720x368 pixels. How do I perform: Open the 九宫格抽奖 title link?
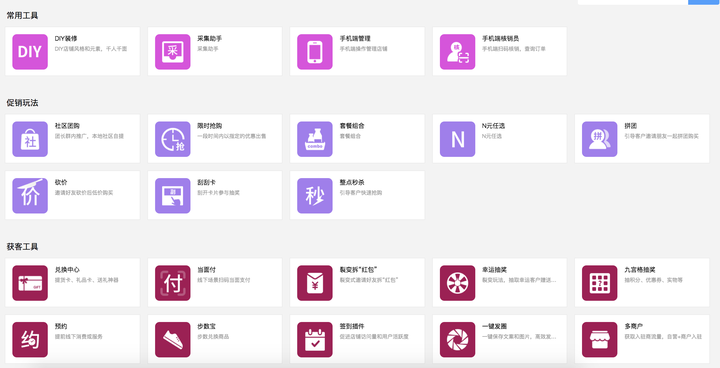click(x=640, y=270)
